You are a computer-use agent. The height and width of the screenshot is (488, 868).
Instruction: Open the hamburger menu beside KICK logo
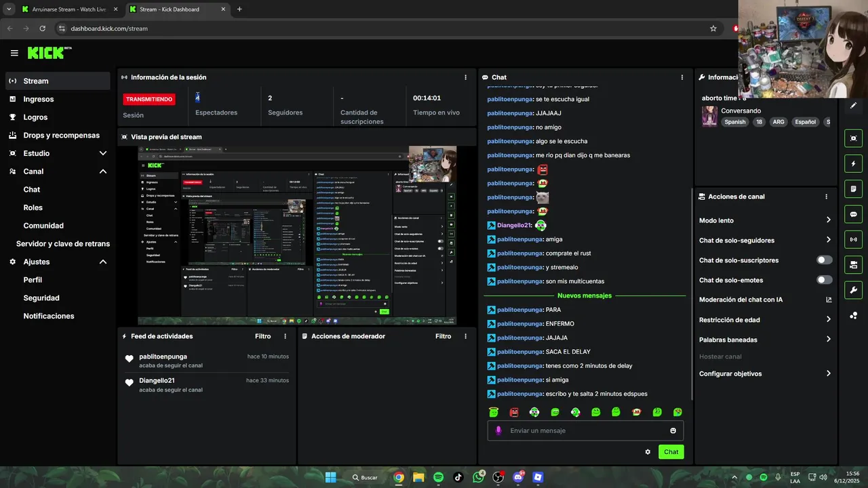tap(14, 53)
